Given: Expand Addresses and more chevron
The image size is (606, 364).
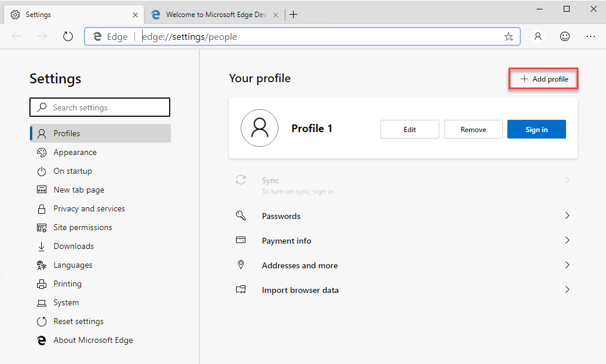Looking at the screenshot, I should pyautogui.click(x=567, y=265).
